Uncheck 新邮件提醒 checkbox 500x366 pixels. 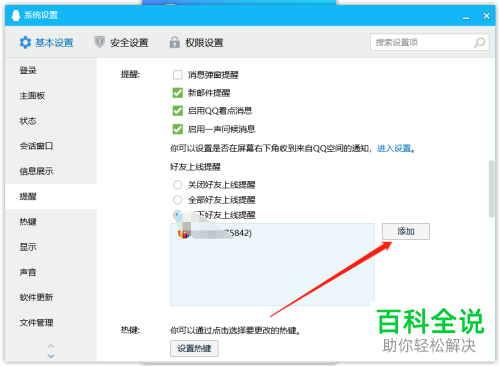point(178,93)
